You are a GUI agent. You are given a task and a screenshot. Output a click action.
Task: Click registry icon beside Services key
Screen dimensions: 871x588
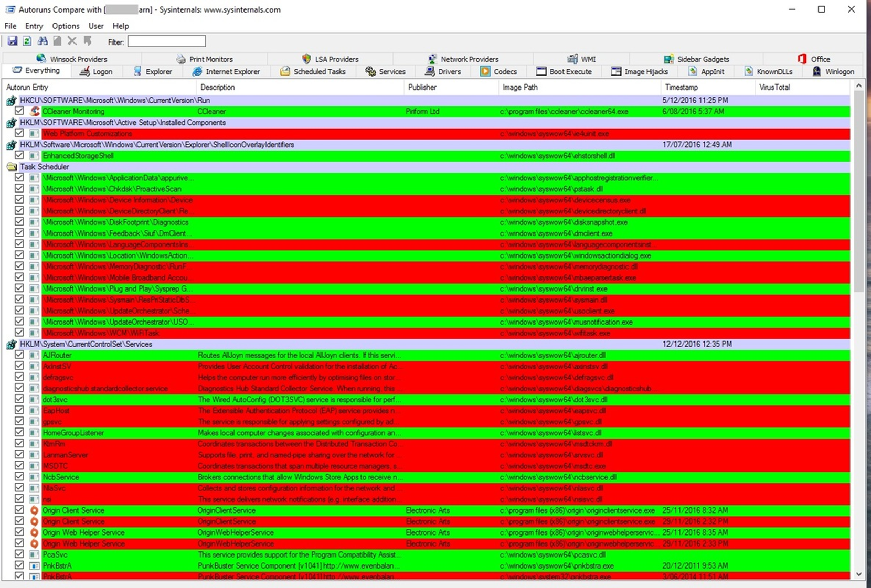[12, 344]
